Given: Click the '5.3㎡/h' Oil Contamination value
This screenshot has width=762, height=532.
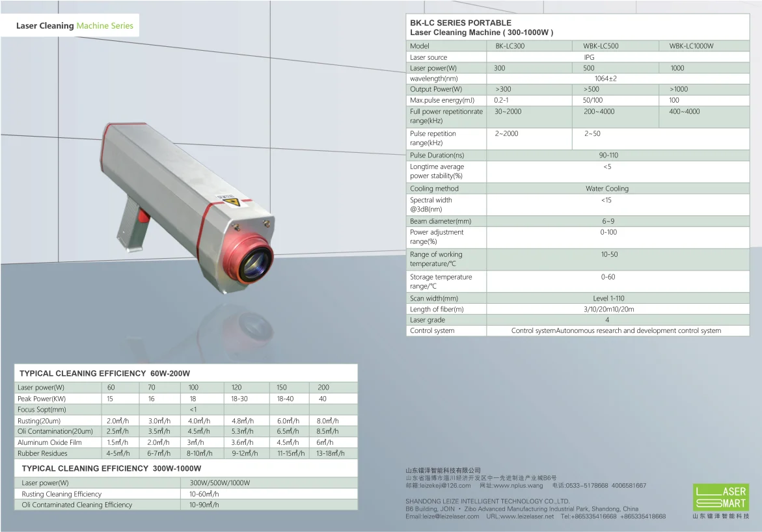Looking at the screenshot, I should click(243, 431).
